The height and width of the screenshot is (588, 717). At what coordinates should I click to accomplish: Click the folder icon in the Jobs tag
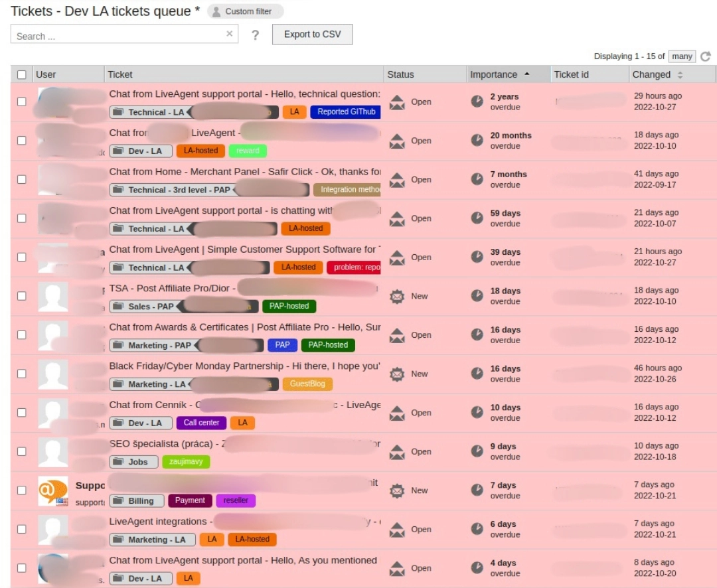click(118, 462)
